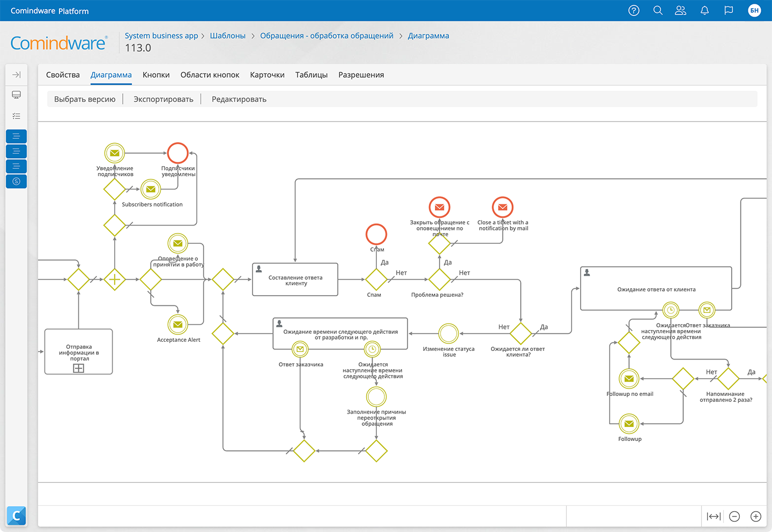Select the parallel gateway with plus sign
The image size is (772, 532).
[115, 280]
